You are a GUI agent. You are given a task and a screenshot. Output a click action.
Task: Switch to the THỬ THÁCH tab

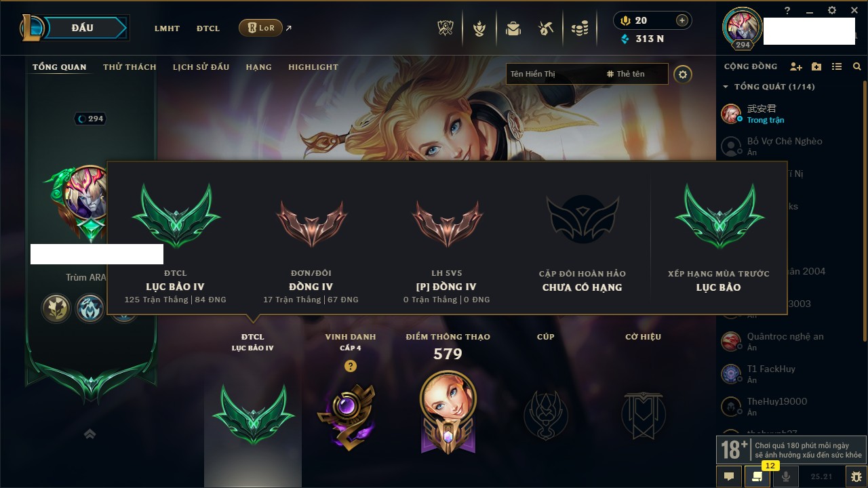(130, 67)
